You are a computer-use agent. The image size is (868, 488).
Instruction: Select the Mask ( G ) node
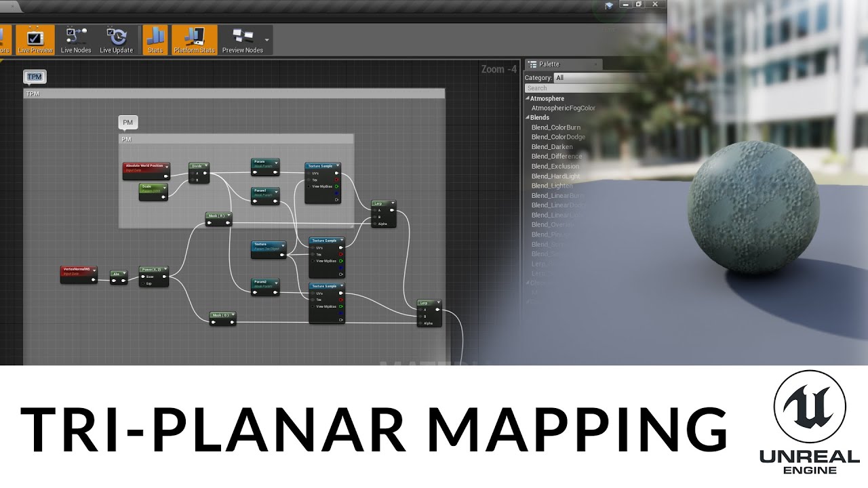[x=222, y=319]
